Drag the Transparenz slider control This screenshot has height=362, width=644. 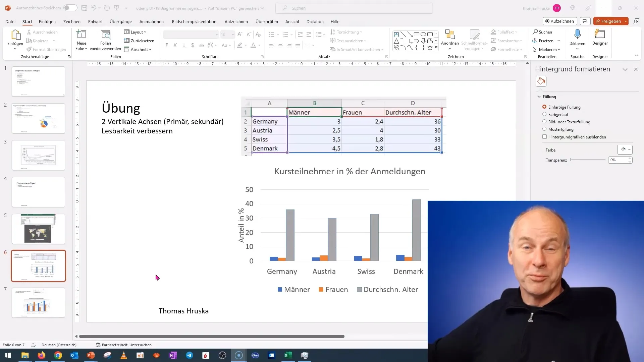pos(571,160)
